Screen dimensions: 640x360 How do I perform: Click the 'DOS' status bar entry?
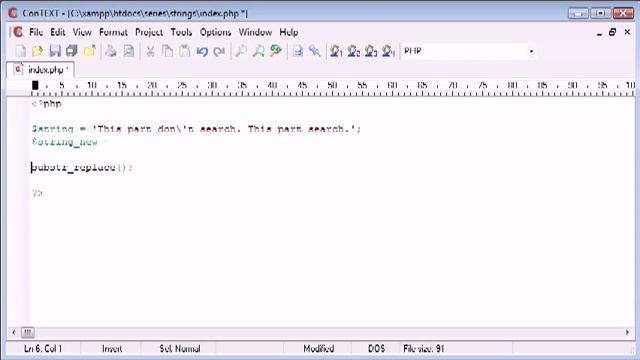tap(376, 349)
